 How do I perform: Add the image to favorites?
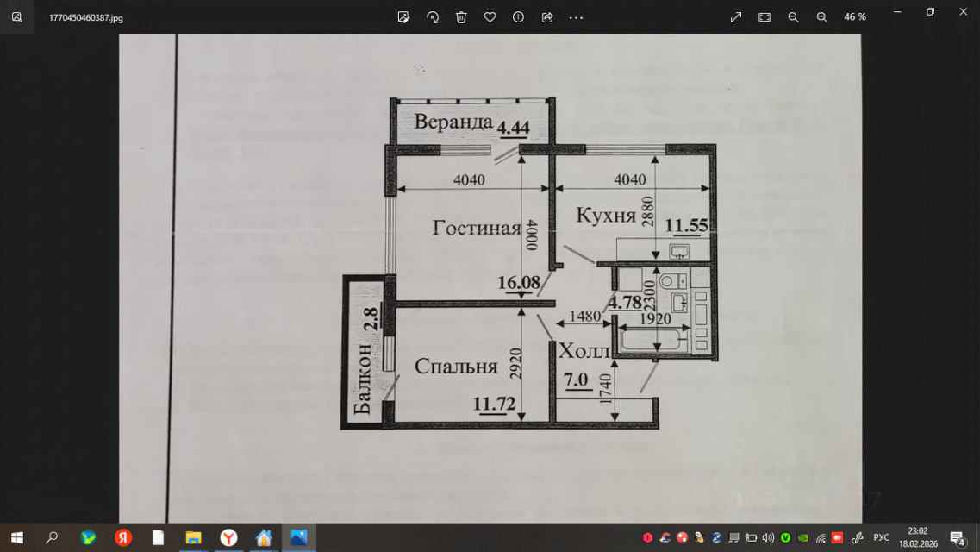tap(490, 17)
